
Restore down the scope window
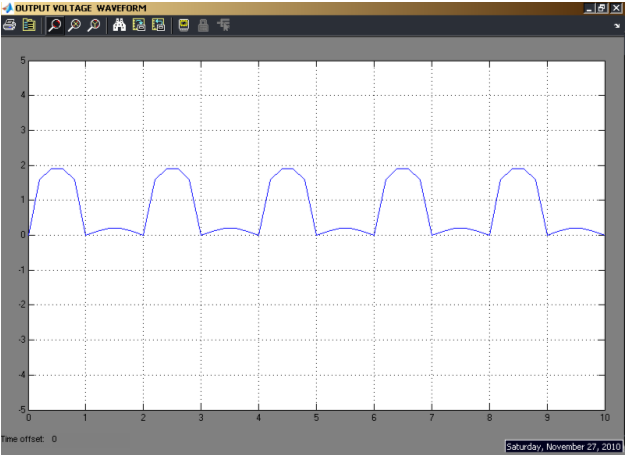click(x=602, y=8)
